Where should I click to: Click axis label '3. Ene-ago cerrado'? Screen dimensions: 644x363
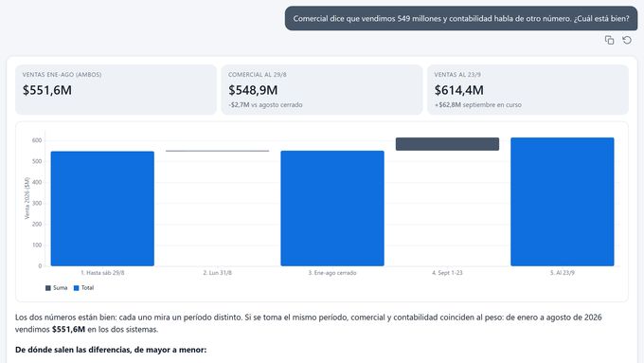coord(332,273)
